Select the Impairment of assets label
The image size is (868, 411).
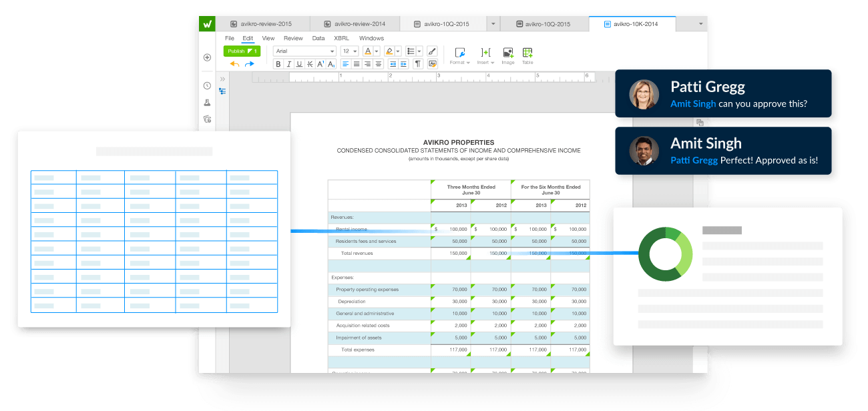[359, 338]
